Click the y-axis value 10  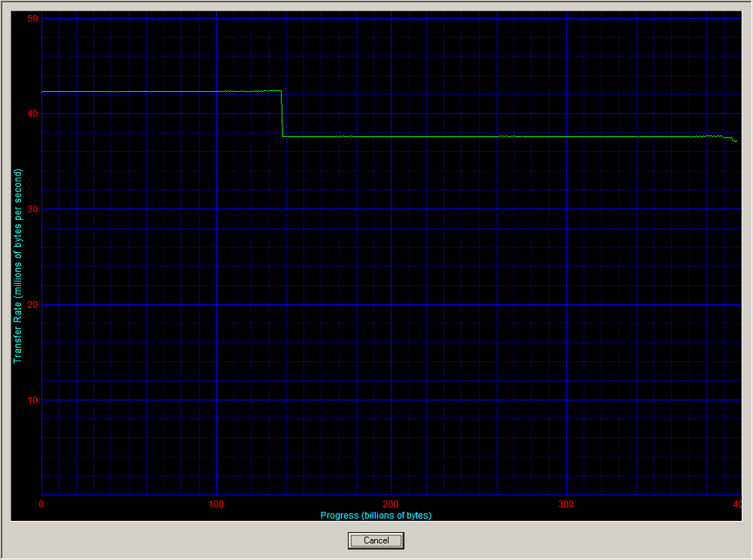(x=32, y=400)
